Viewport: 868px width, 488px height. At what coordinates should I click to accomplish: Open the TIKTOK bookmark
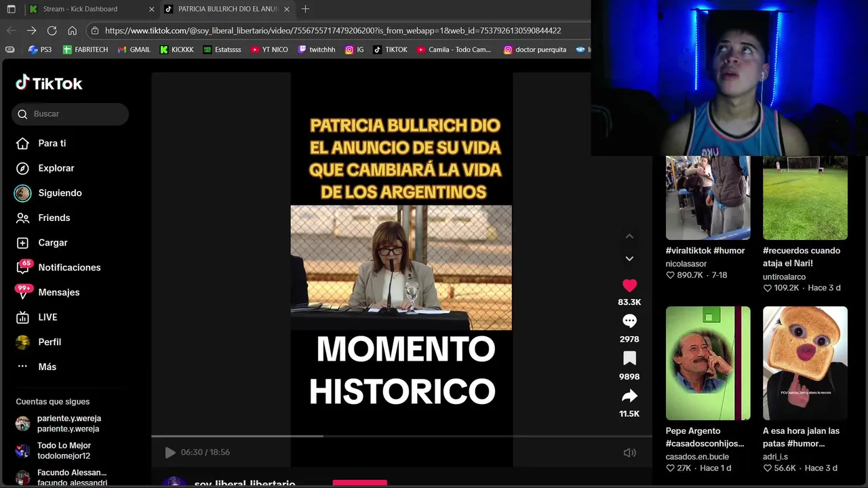click(390, 49)
